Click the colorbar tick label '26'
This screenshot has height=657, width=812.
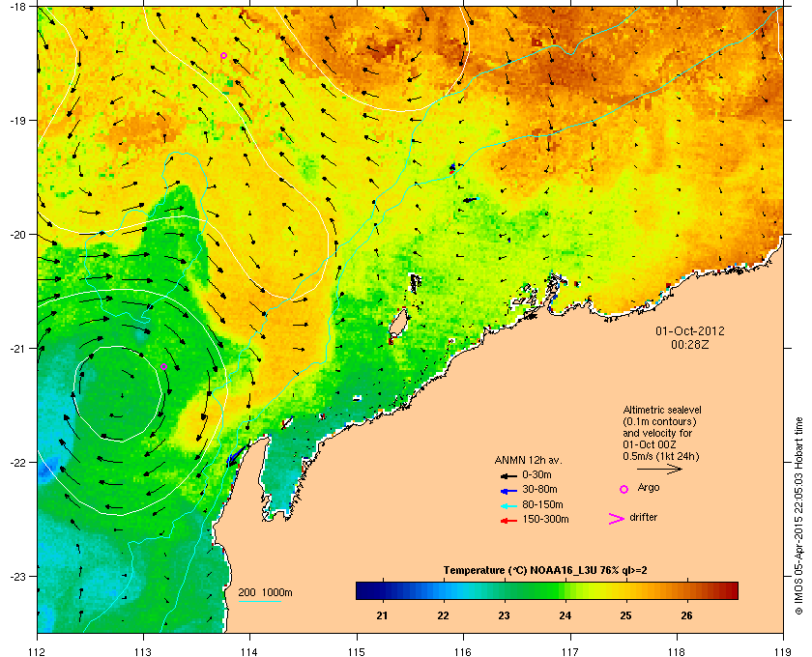[686, 615]
